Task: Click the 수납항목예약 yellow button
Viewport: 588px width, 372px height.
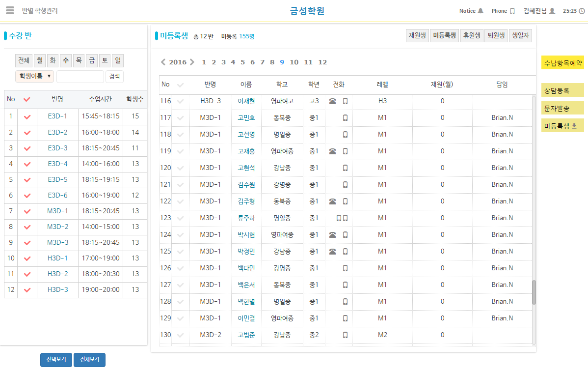Action: [x=563, y=63]
